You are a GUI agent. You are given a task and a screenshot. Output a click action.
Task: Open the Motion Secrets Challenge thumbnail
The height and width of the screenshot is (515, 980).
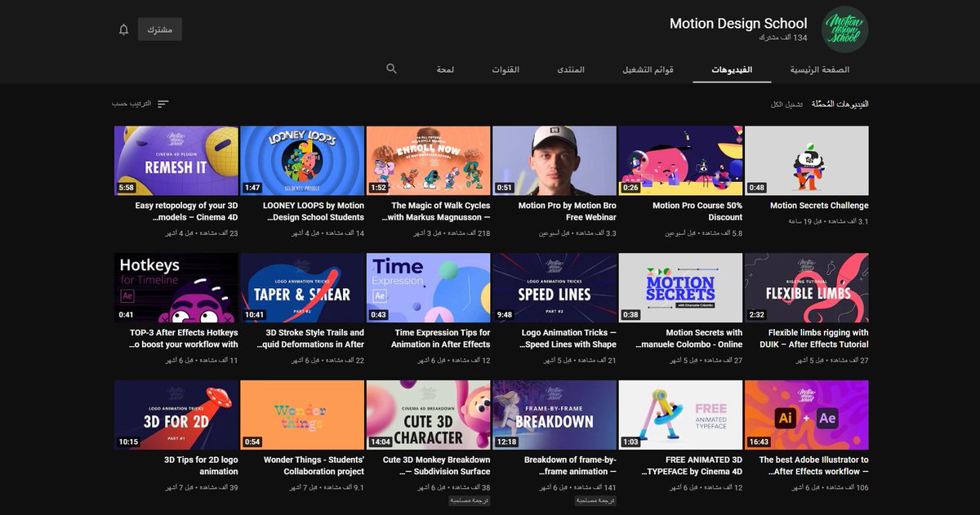[x=807, y=161]
